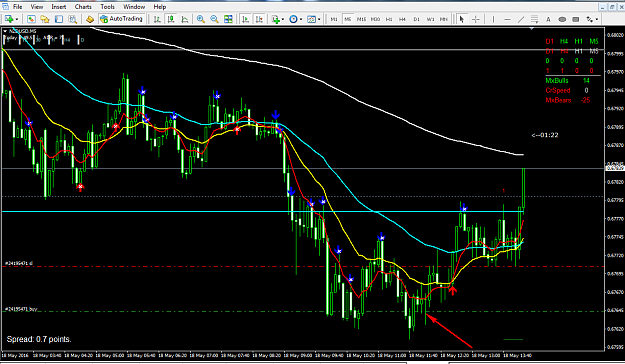Zoom in on the chart

pyautogui.click(x=201, y=19)
